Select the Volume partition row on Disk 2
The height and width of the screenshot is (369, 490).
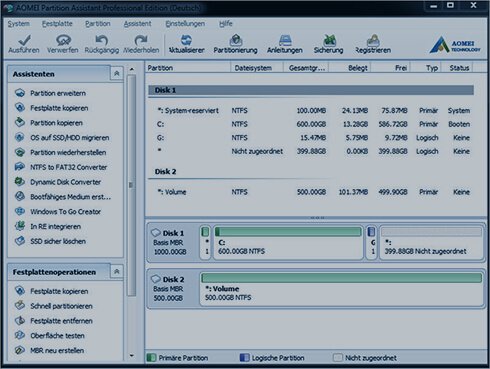[x=311, y=192]
